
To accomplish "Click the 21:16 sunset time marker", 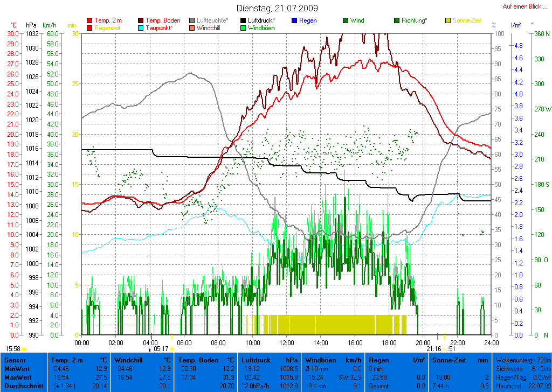I will (433, 348).
